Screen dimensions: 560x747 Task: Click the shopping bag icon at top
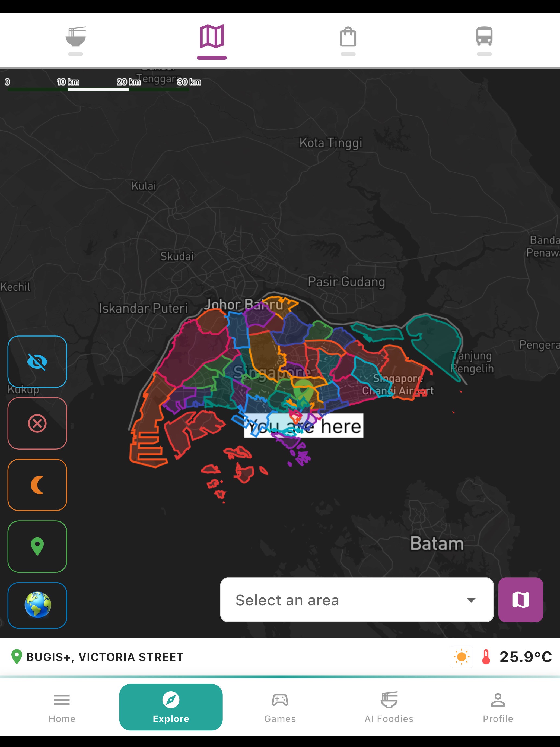coord(348,37)
